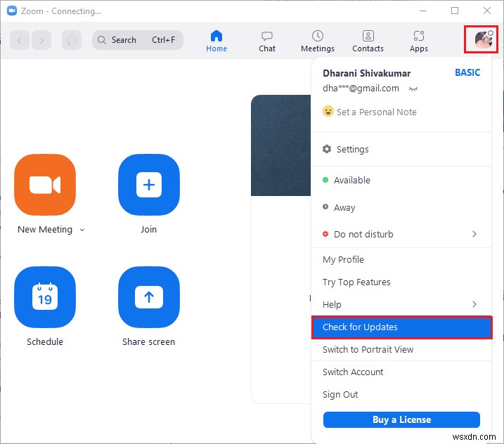Go back with the left arrow button
Viewport: 504px width, 444px height.
[20, 40]
